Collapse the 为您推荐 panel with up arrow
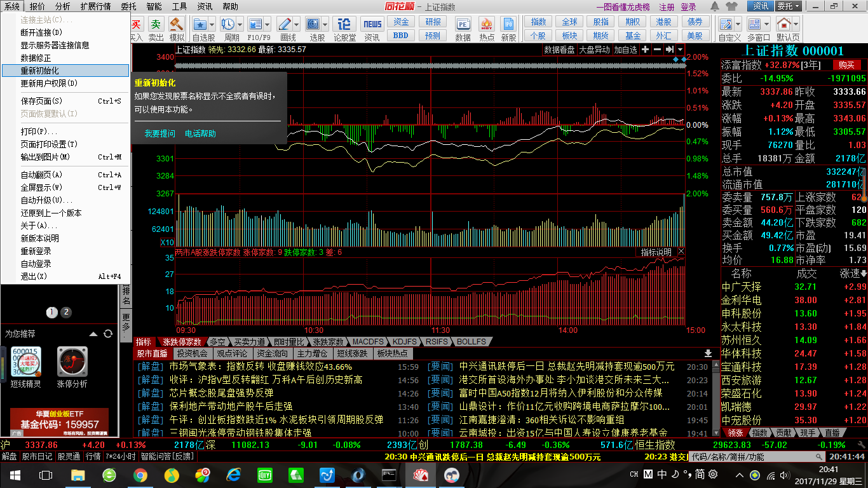868x488 pixels. point(93,334)
